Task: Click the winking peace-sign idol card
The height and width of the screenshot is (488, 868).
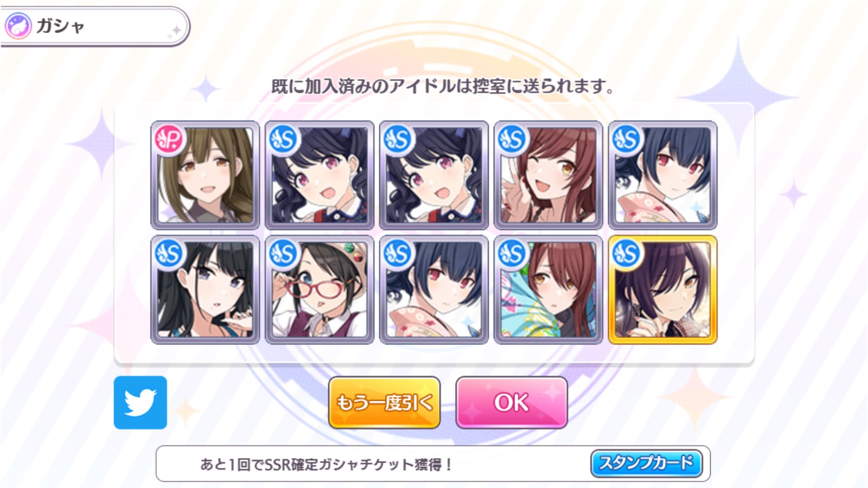Action: pos(548,175)
